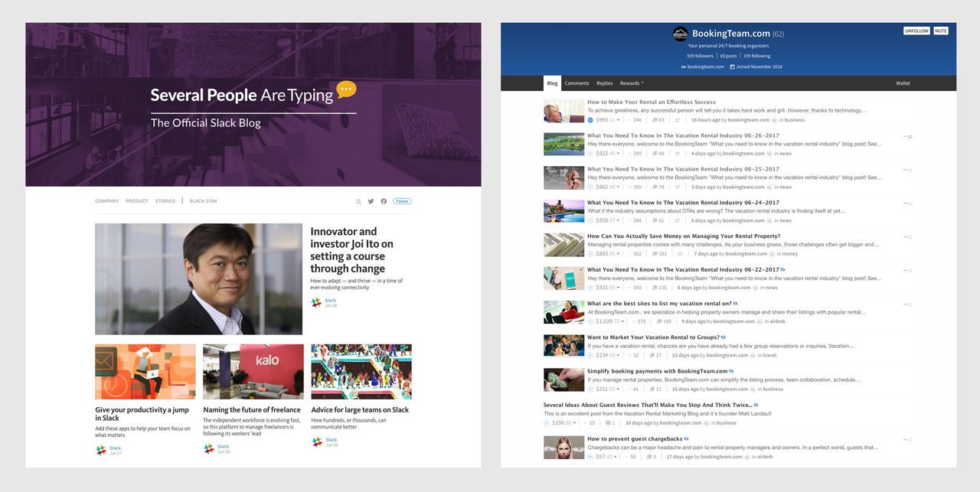Image resolution: width=980 pixels, height=492 pixels.
Task: Open 'Give your productivity a jump' article
Action: pyautogui.click(x=142, y=414)
